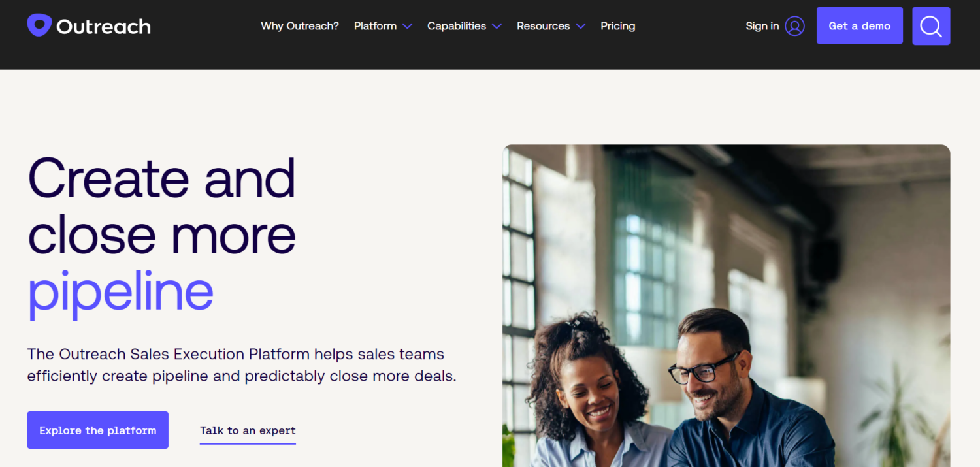The width and height of the screenshot is (980, 467).
Task: Select the purple Outreach logomark in the header
Action: (x=39, y=24)
